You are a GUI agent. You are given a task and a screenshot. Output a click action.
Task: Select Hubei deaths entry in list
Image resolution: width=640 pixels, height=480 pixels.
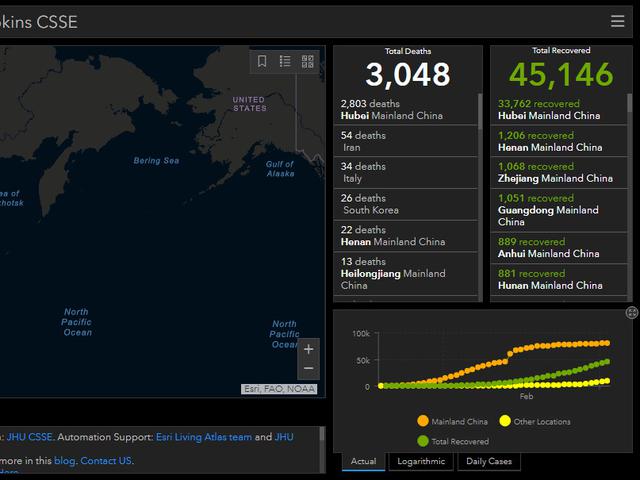pyautogui.click(x=405, y=109)
